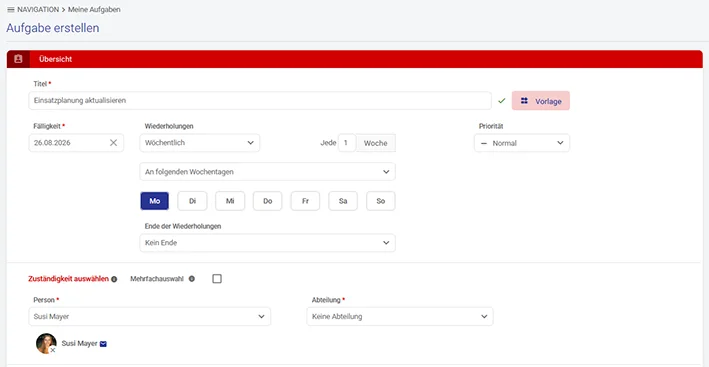Screen dimensions: 709x367
Task: Click Susi Mayer's profile avatar
Action: (x=46, y=343)
